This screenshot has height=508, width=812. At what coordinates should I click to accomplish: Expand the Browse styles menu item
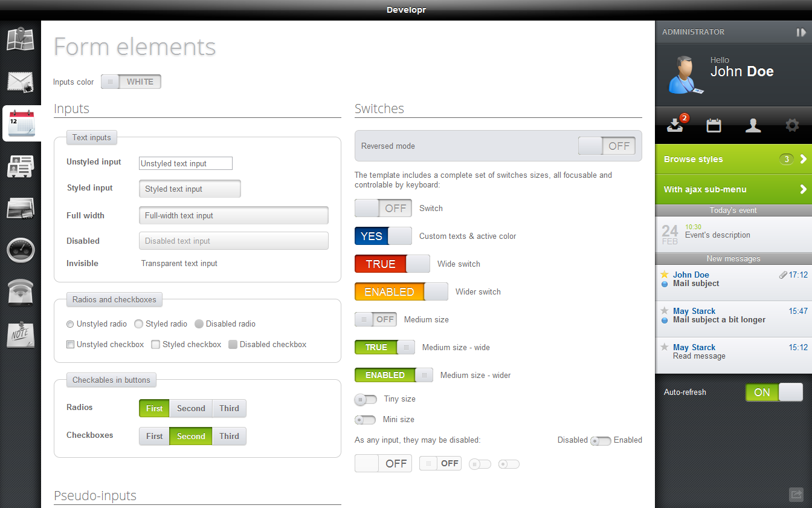tap(733, 160)
